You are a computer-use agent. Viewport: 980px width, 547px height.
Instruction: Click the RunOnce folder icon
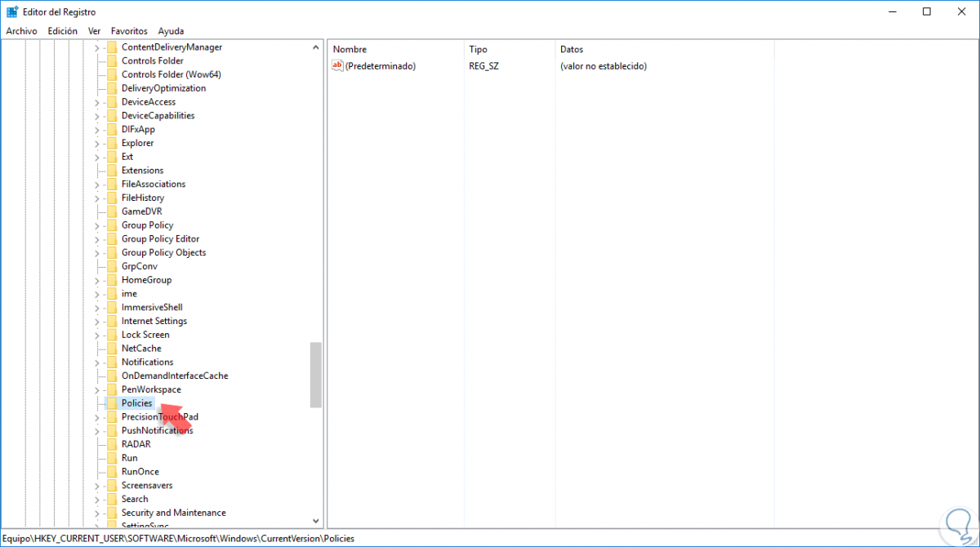112,472
